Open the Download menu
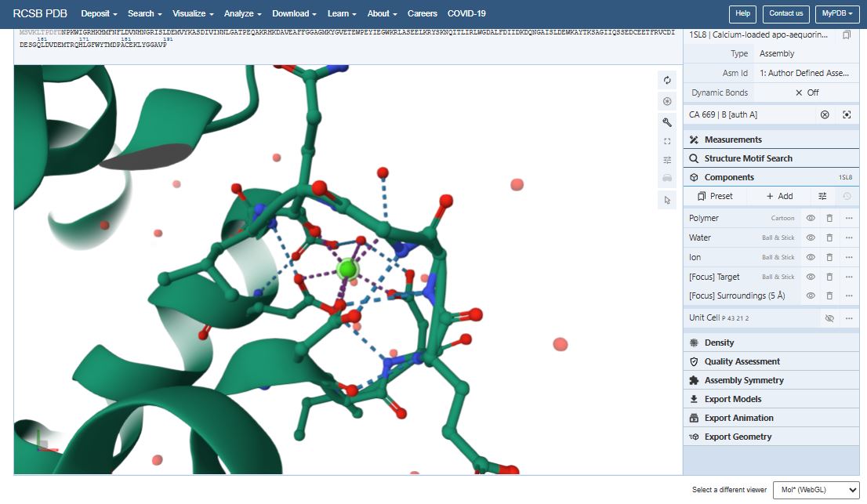 coord(294,13)
